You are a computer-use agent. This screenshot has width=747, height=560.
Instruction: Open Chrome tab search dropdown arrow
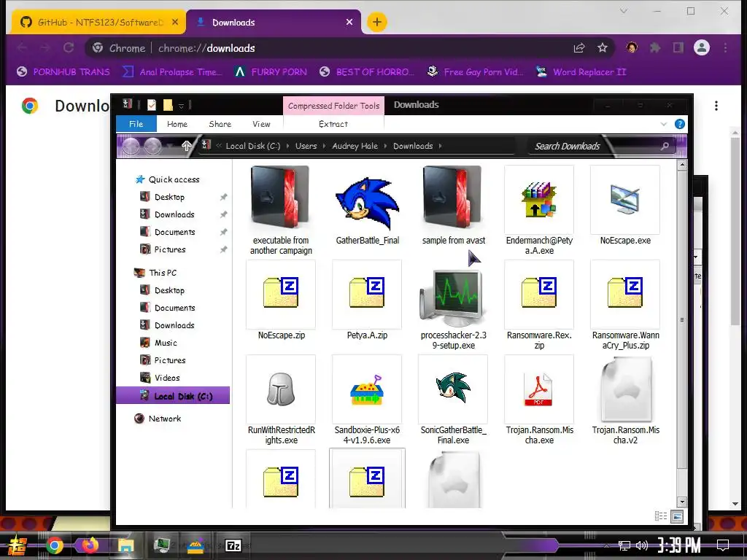623,10
